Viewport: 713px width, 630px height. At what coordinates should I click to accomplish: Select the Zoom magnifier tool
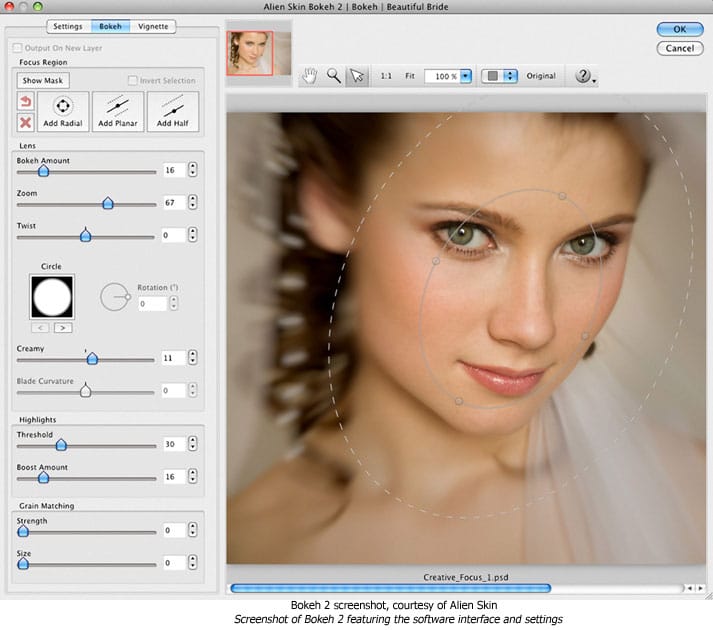coord(334,76)
